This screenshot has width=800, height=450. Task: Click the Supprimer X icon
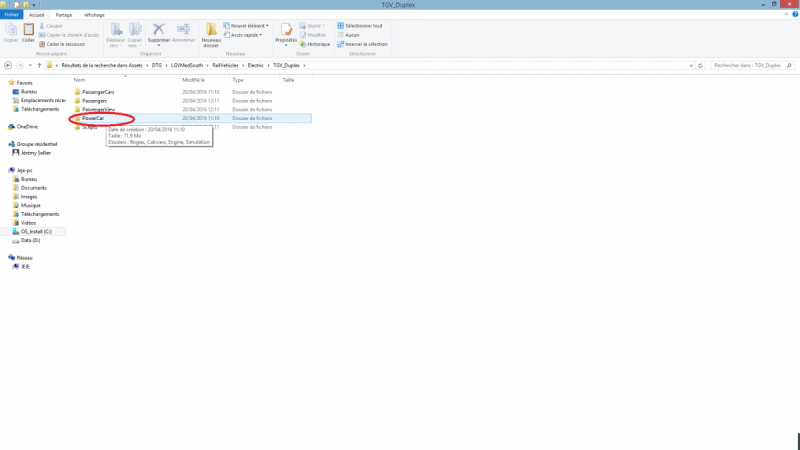point(159,30)
